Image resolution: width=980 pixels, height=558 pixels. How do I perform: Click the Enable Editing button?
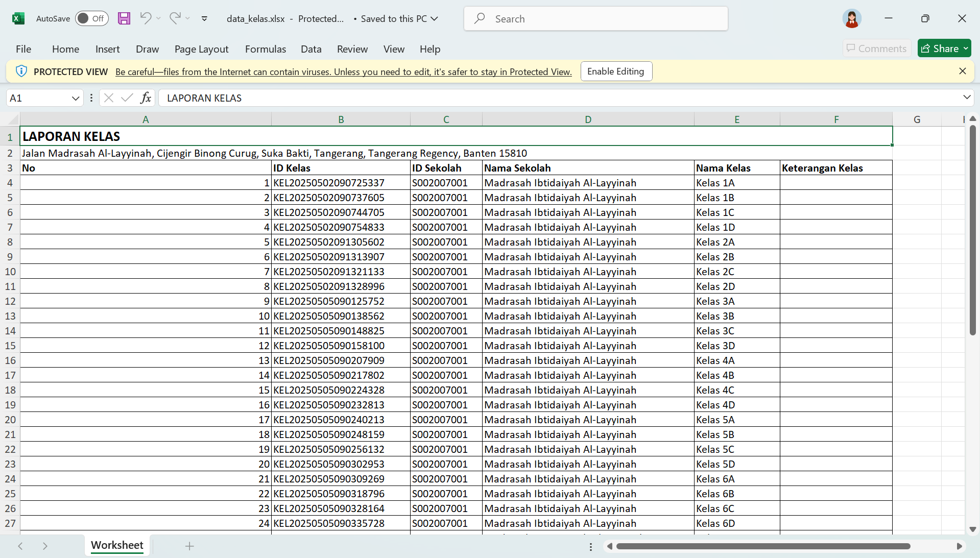pos(616,71)
